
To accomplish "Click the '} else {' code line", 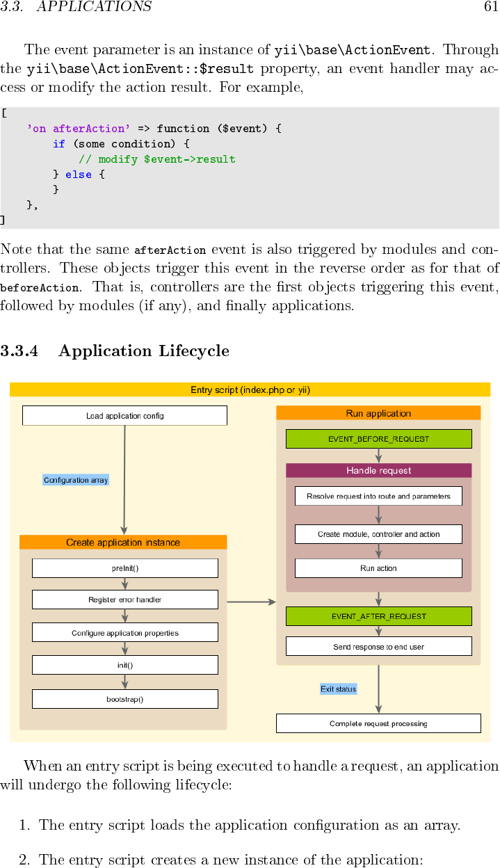I will [79, 175].
